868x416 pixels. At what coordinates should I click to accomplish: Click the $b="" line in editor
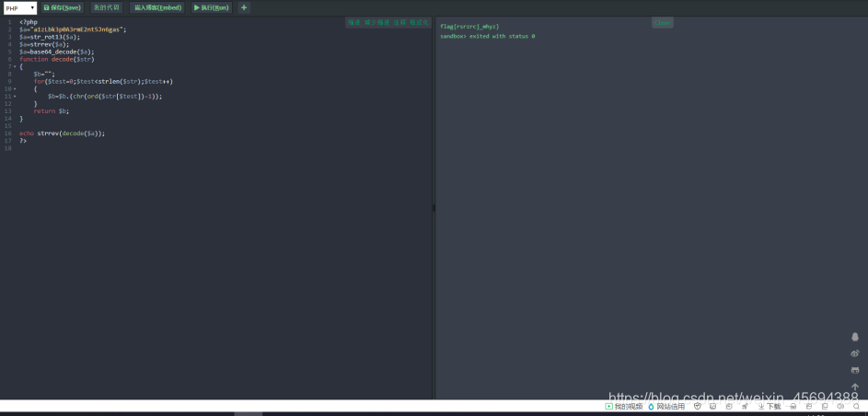tap(44, 75)
